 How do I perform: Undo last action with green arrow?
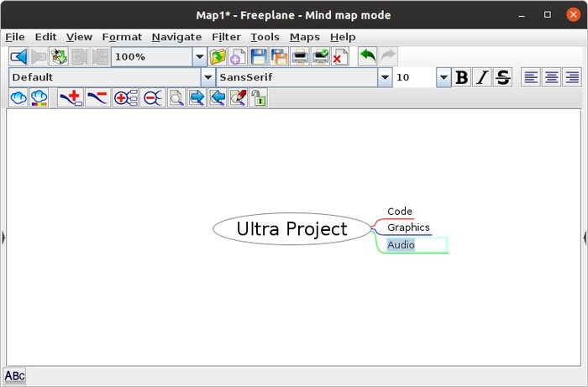pos(368,56)
